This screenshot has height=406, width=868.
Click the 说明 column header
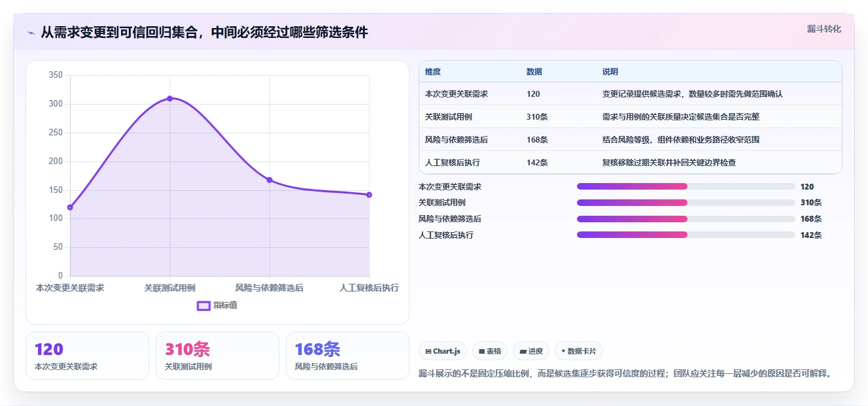(610, 72)
